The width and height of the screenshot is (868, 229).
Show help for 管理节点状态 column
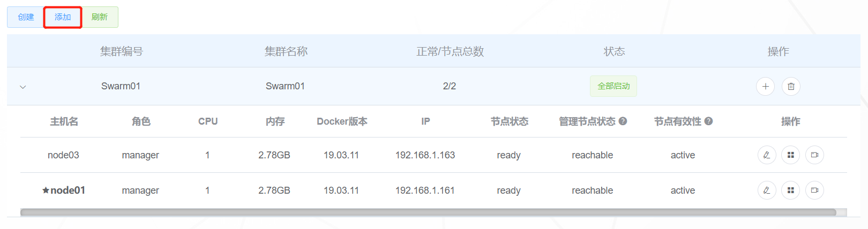(x=623, y=121)
